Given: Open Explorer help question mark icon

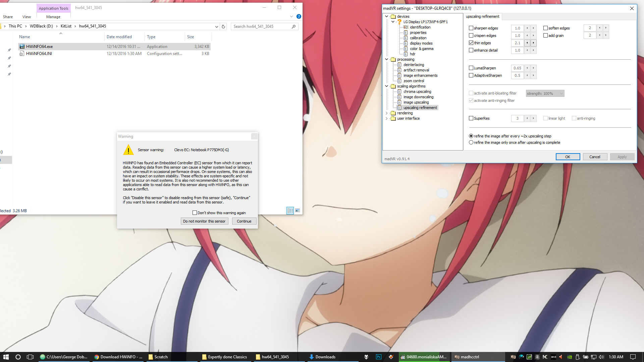Looking at the screenshot, I should click(x=299, y=16).
